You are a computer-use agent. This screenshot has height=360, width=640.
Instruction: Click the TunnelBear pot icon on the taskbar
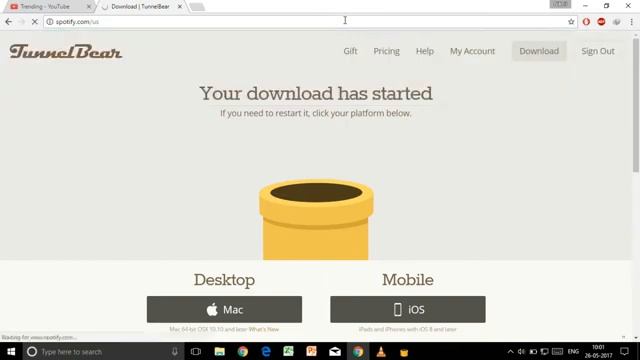[x=404, y=352]
